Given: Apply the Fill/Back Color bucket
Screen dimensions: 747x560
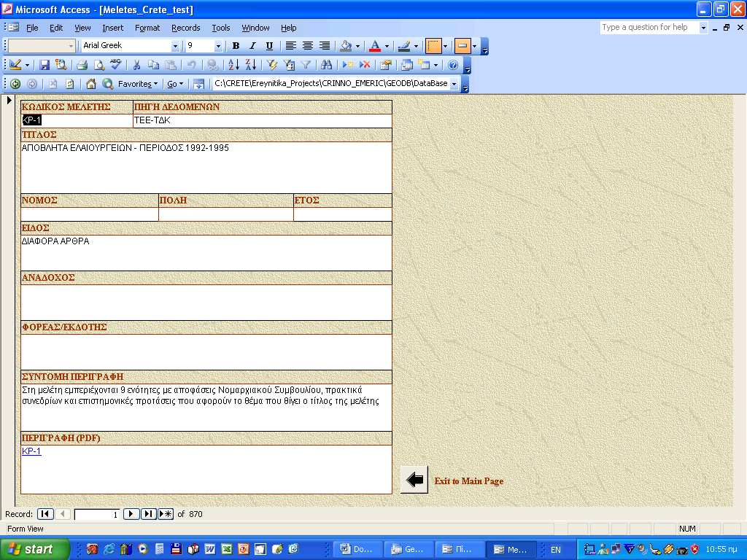Looking at the screenshot, I should [346, 46].
